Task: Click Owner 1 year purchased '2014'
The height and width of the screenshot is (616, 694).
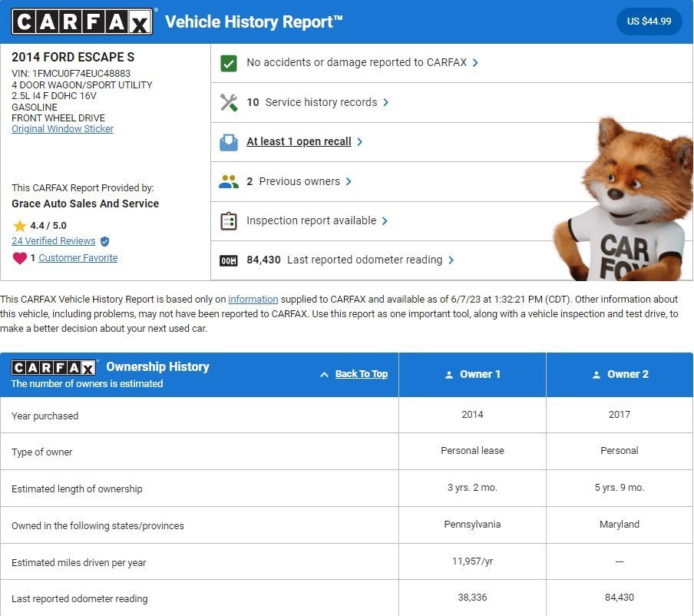Action: 472,415
